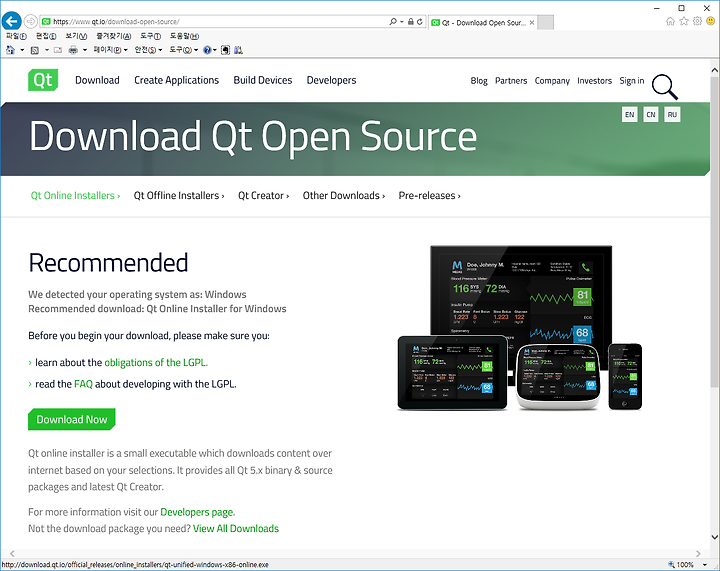720x571 pixels.
Task: Open Favorites with the star icon
Action: coord(684,21)
